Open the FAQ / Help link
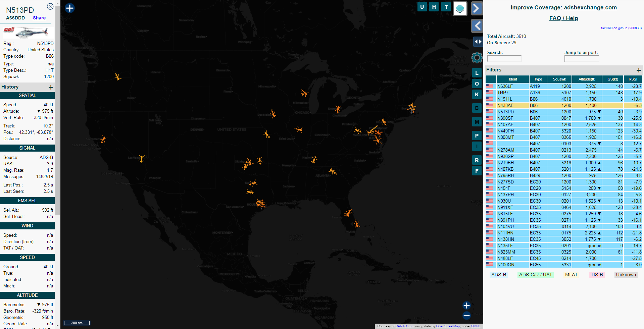This screenshot has height=329, width=644. 563,18
